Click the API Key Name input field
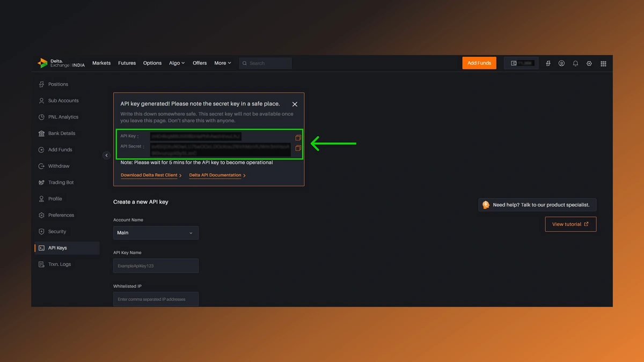 (156, 266)
